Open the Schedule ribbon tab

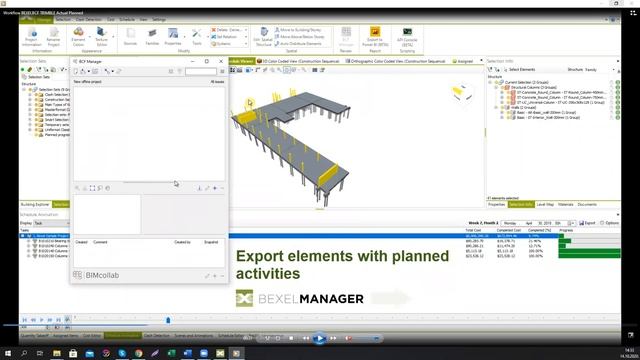pyautogui.click(x=127, y=20)
